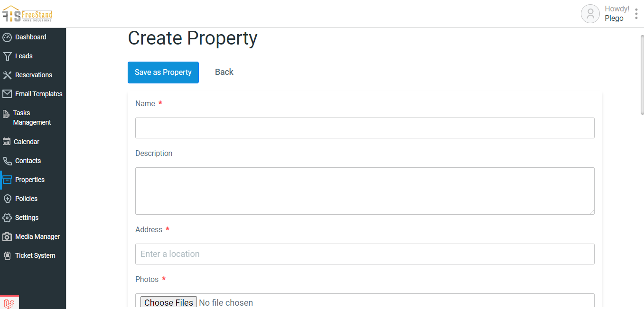Viewport: 644px width, 309px height.
Task: Click the Save as Property button
Action: click(163, 73)
